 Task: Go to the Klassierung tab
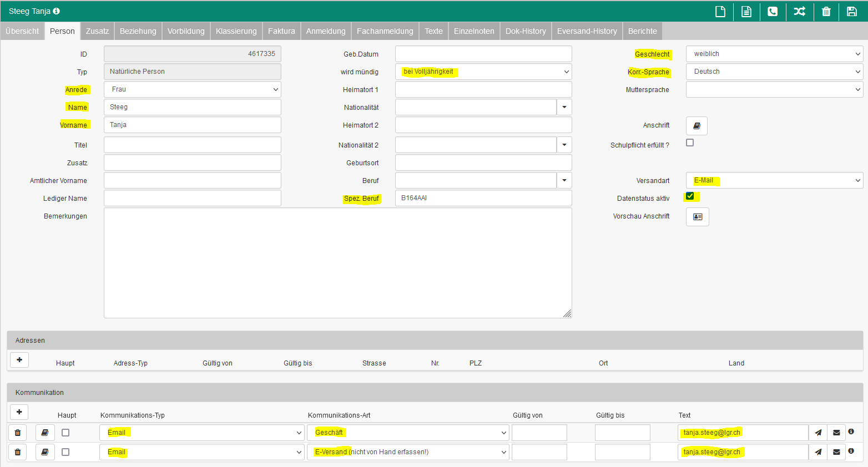pos(236,31)
